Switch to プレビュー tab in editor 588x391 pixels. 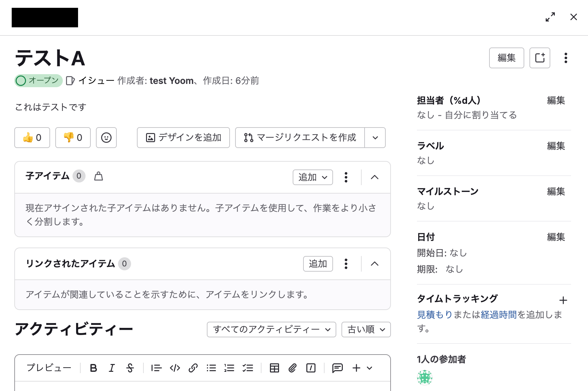tap(49, 368)
